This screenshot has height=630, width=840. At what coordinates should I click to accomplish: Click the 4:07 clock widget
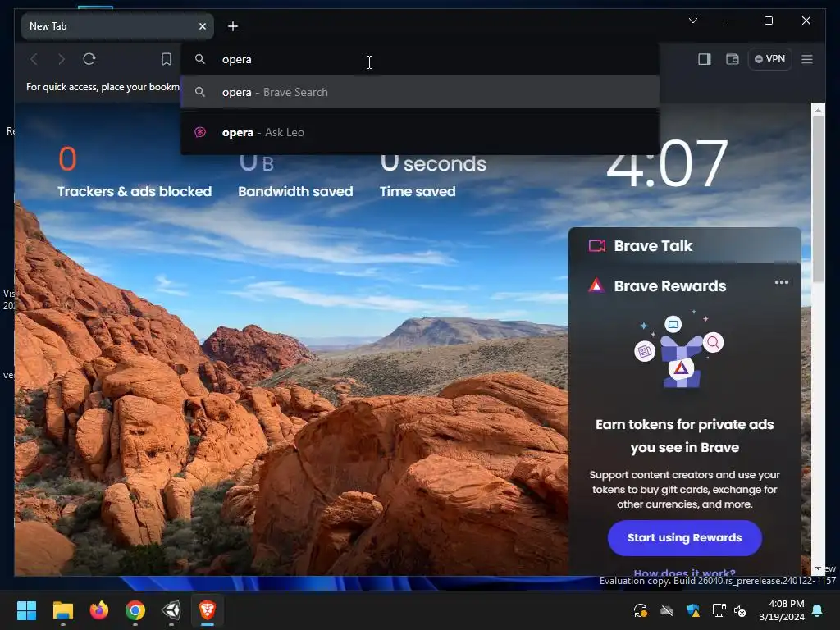coord(666,164)
